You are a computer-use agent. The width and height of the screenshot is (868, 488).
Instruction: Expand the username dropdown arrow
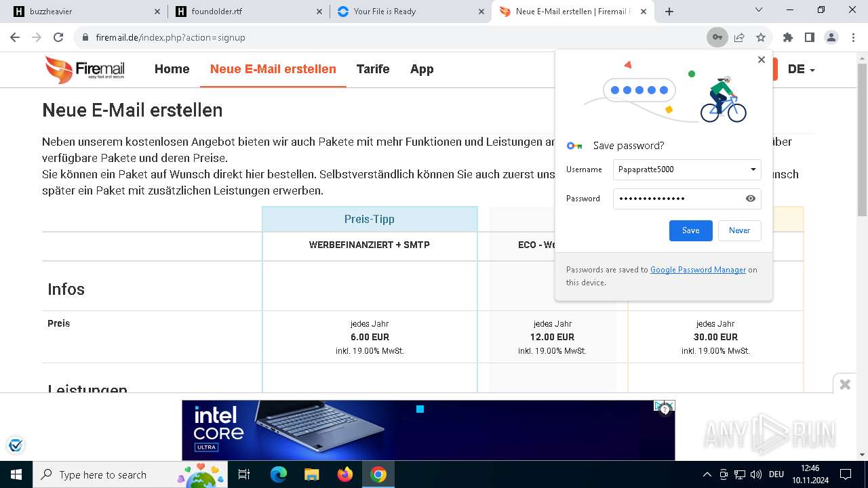(x=753, y=169)
